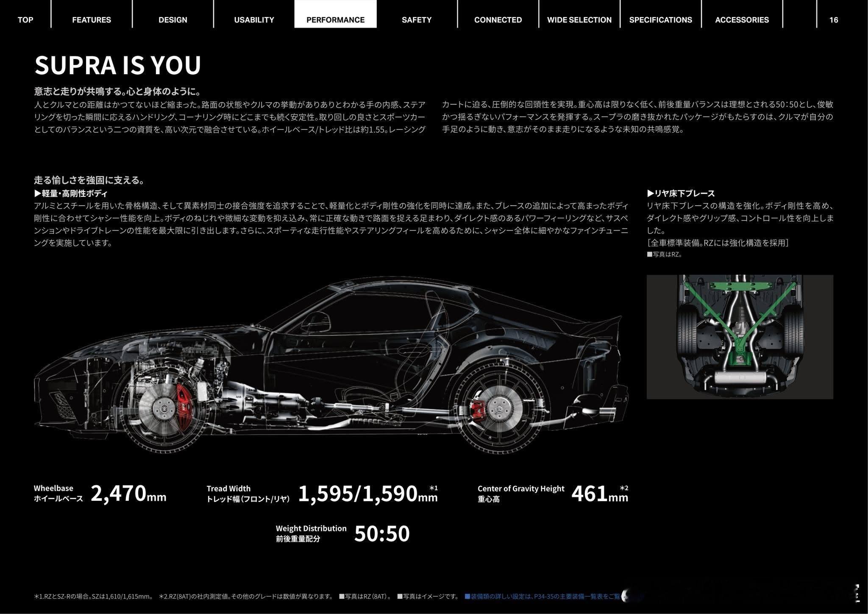This screenshot has height=614, width=868.
Task: Click the リヤ床下ブレース heading
Action: 681,193
